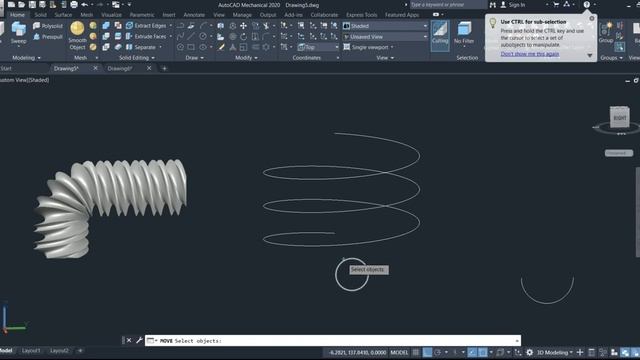This screenshot has width=640, height=360.
Task: Click the command line input field
Action: [333, 340]
